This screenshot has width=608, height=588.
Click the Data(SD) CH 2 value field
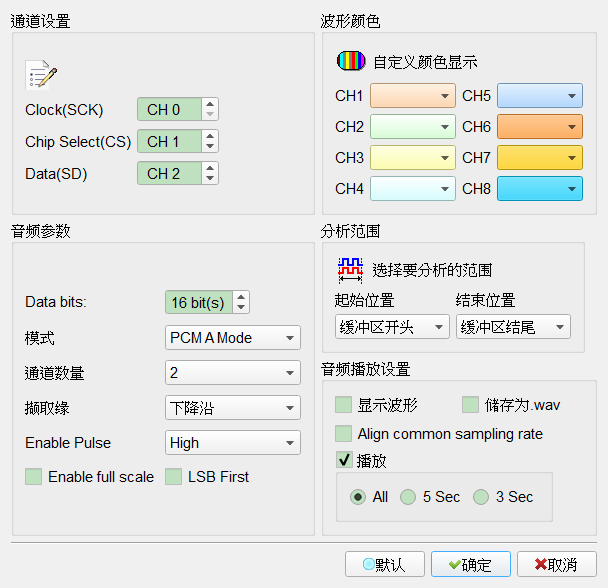point(169,173)
